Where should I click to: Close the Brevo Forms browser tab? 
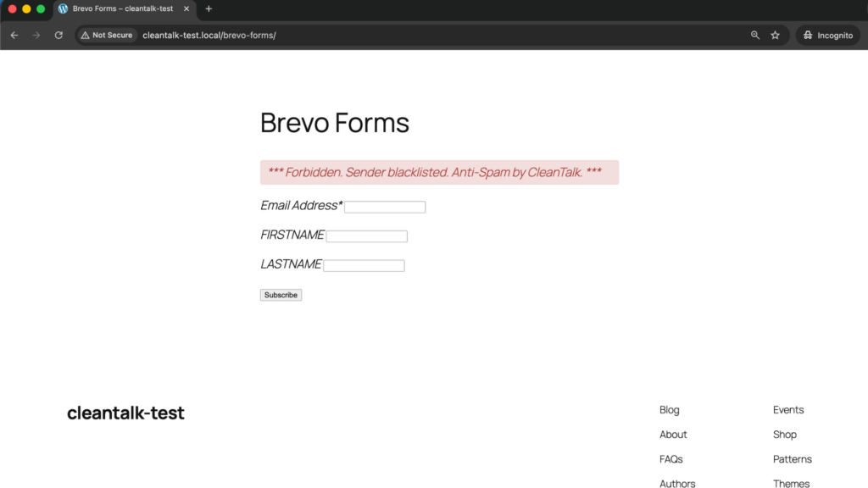(186, 8)
